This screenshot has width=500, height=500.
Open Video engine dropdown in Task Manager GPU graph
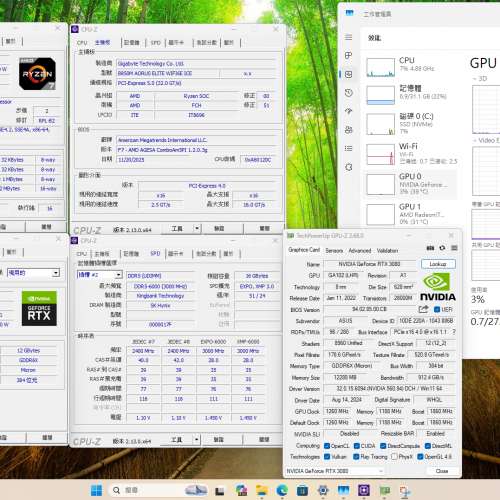point(486,141)
